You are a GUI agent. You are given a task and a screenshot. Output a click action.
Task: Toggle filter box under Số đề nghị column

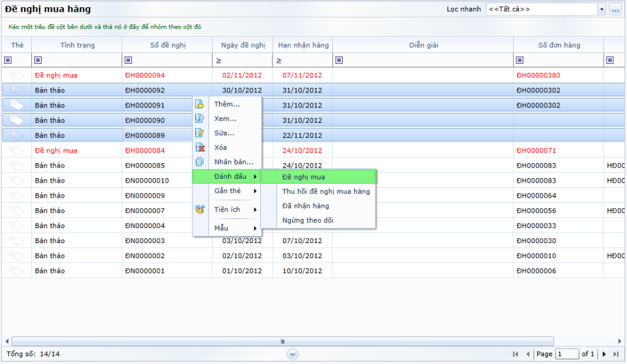(x=128, y=60)
